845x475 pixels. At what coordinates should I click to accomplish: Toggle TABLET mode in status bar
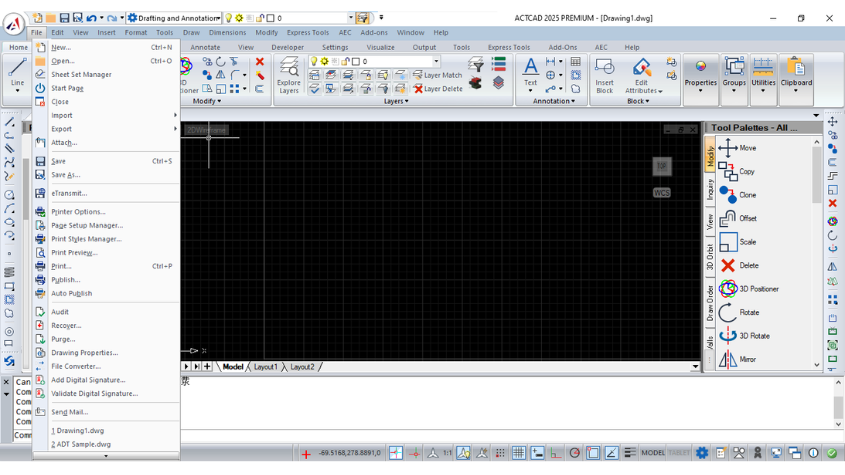pyautogui.click(x=678, y=453)
